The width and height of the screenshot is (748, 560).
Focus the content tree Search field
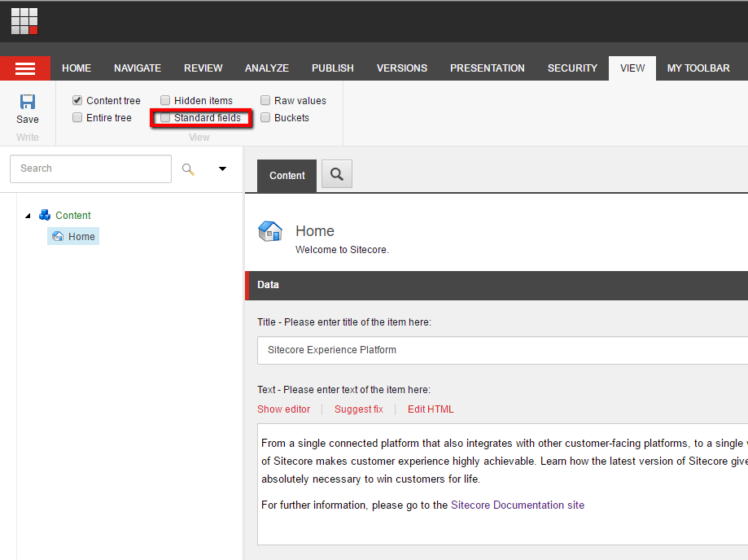90,168
